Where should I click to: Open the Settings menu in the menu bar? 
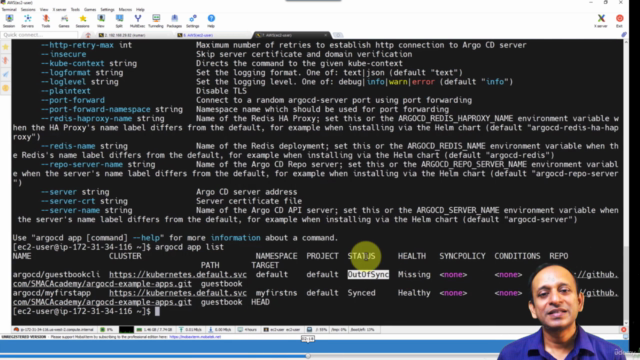pos(107,9)
